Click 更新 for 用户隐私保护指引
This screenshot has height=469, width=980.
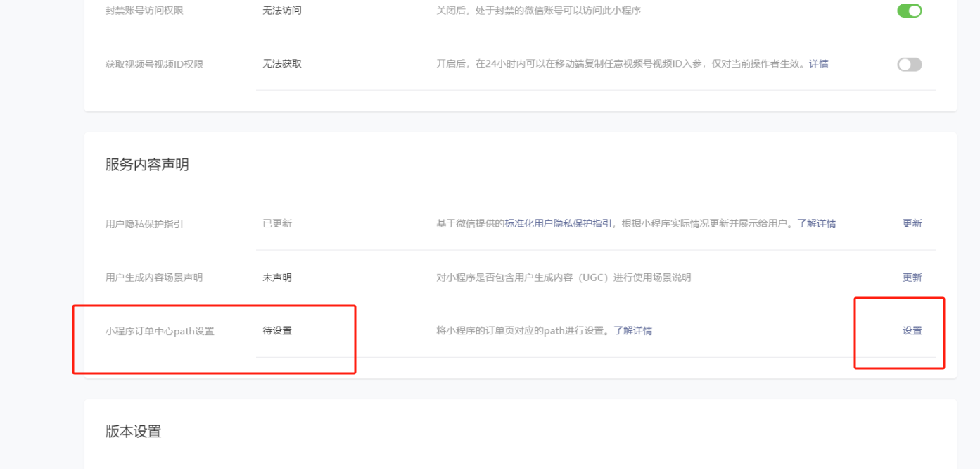(912, 224)
